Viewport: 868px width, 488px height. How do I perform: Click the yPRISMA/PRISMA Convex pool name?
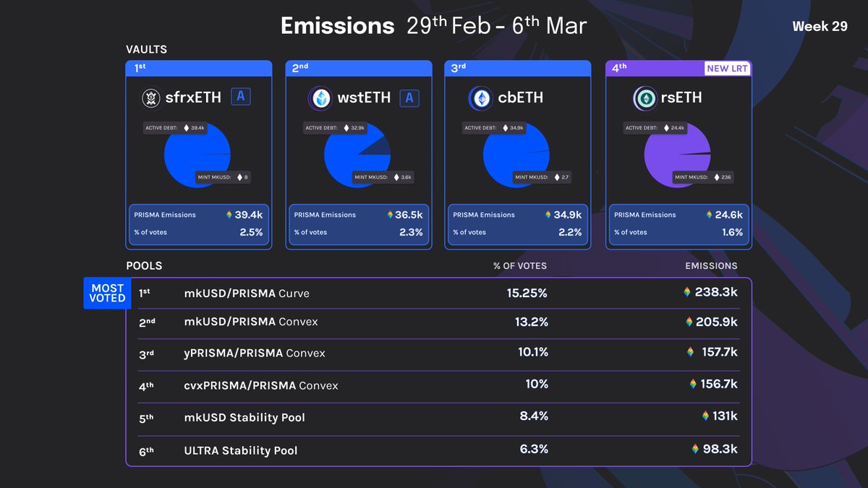click(255, 354)
